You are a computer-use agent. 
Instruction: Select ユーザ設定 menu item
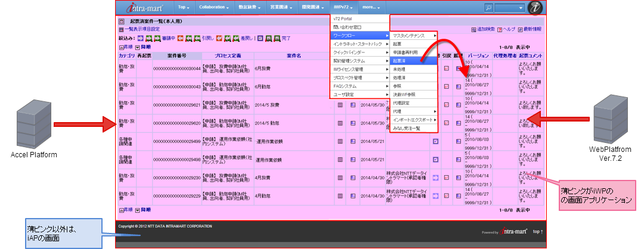360,94
